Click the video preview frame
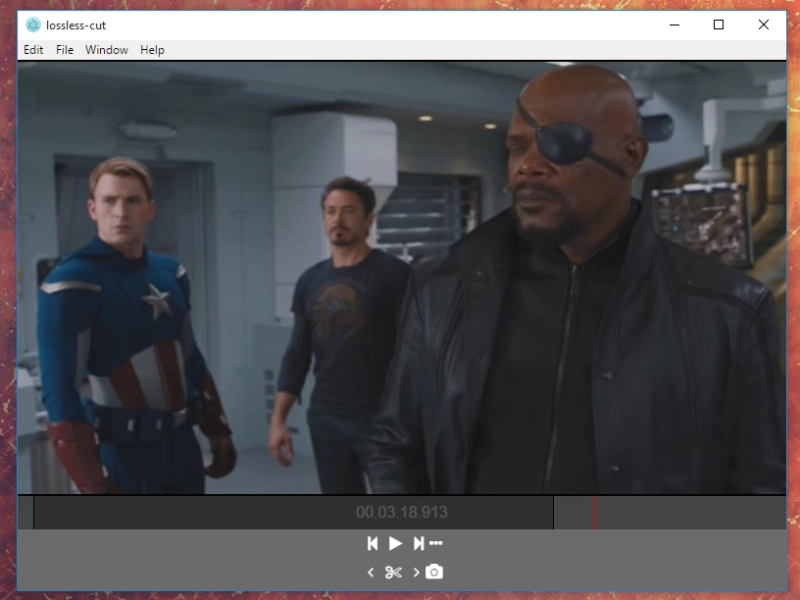800x600 pixels. point(400,278)
